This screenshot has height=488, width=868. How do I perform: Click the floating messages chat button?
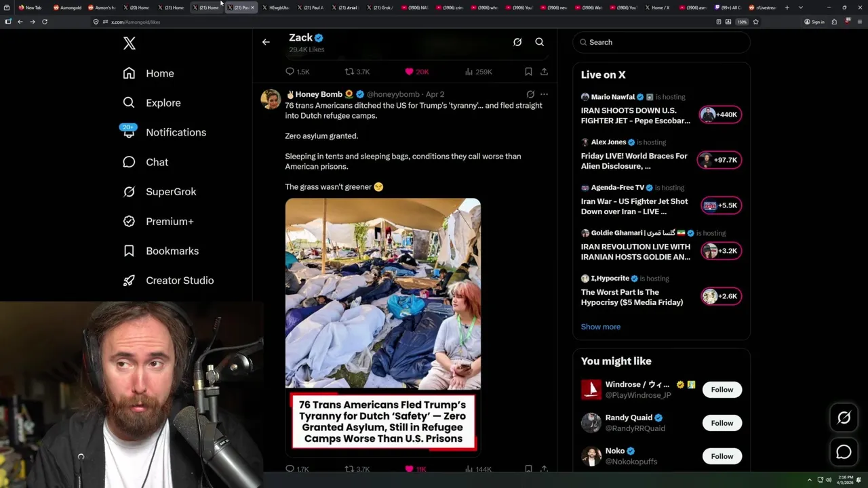[844, 452]
